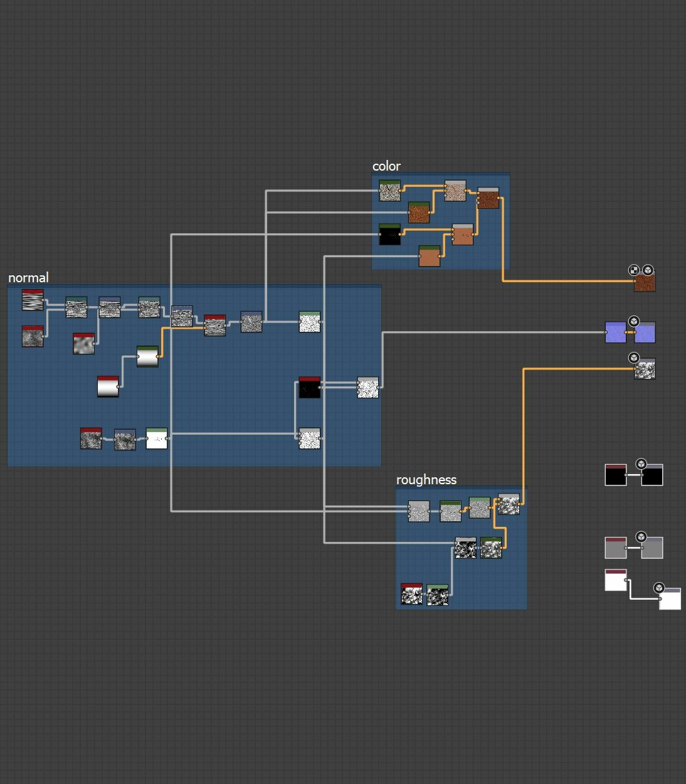
Task: Select the gray output node under the cube badge
Action: click(652, 548)
